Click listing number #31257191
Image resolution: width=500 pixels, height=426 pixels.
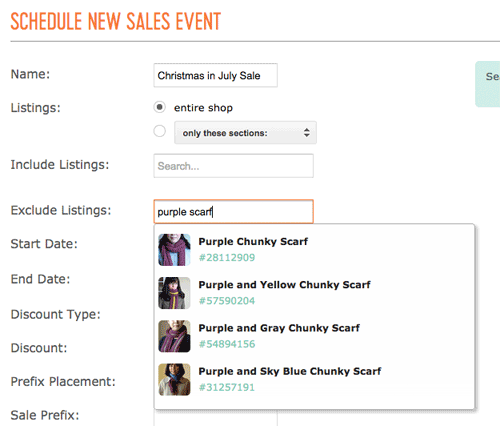coord(227,387)
